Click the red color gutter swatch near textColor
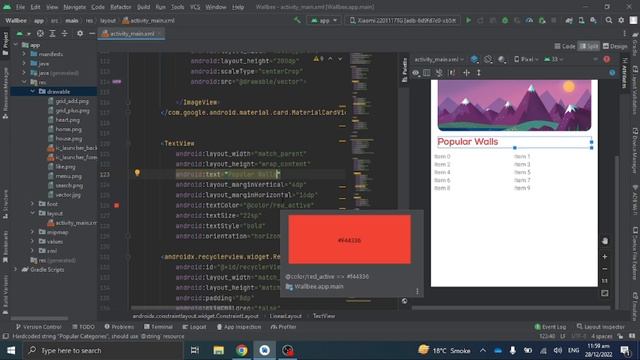 coord(117,205)
